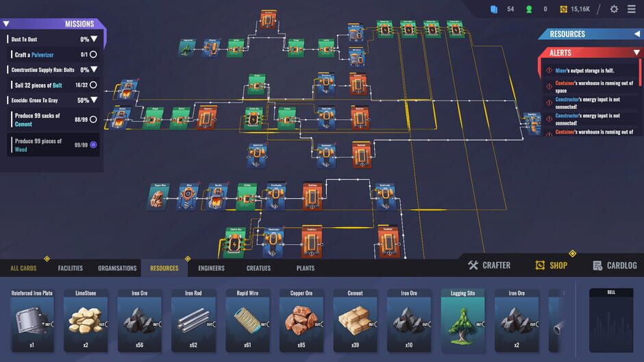Screen dimensions: 644x362
Task: Open the Cardlog button
Action: point(615,266)
